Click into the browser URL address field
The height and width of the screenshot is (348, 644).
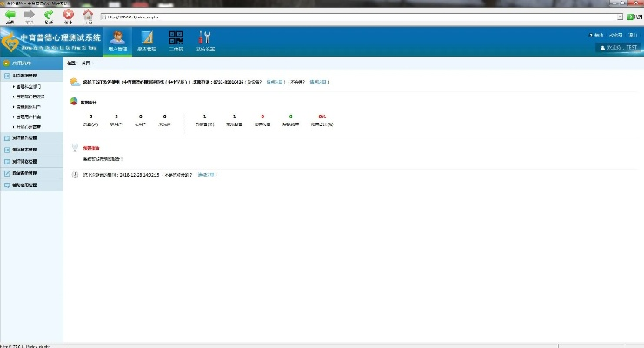tap(348, 17)
